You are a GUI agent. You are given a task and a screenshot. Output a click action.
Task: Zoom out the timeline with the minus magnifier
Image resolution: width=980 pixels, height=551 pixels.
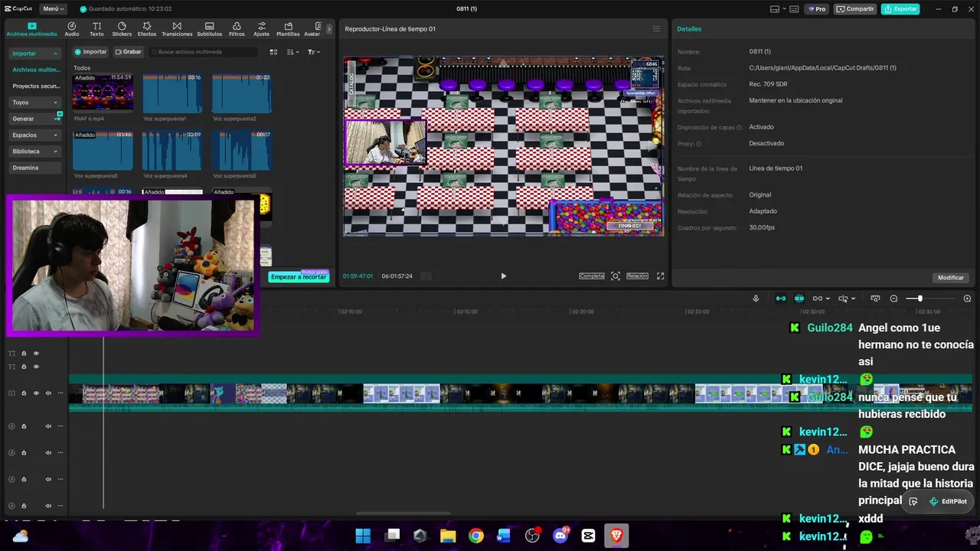893,298
